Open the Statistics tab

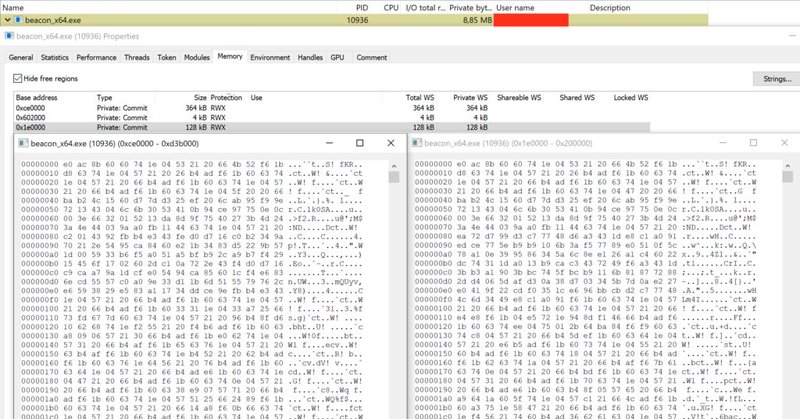[x=55, y=58]
